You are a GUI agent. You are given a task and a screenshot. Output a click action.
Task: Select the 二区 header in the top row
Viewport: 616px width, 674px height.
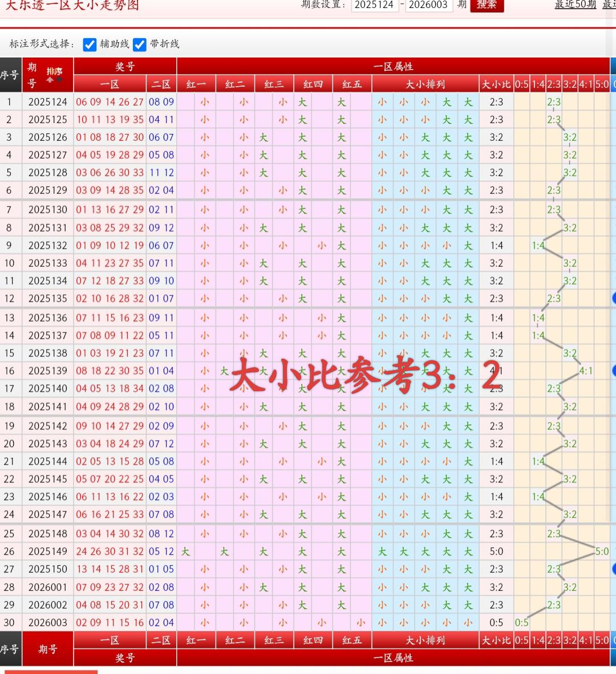point(161,84)
